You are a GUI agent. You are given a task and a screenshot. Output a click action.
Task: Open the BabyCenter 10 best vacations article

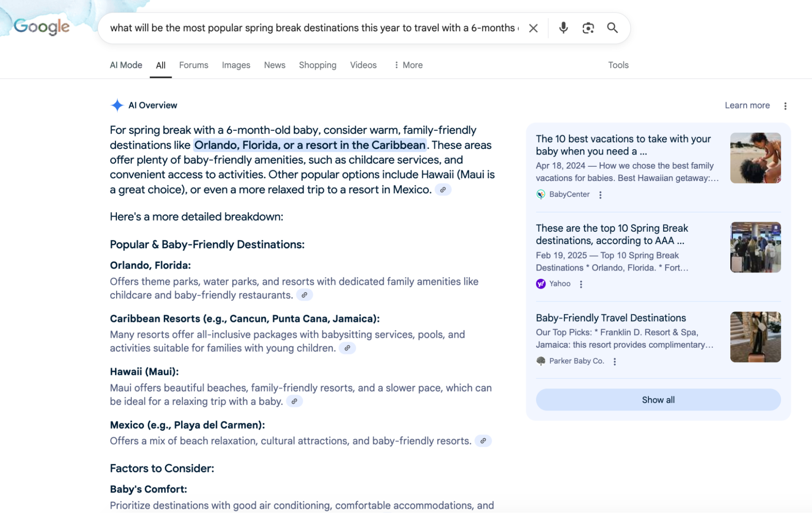click(x=623, y=145)
